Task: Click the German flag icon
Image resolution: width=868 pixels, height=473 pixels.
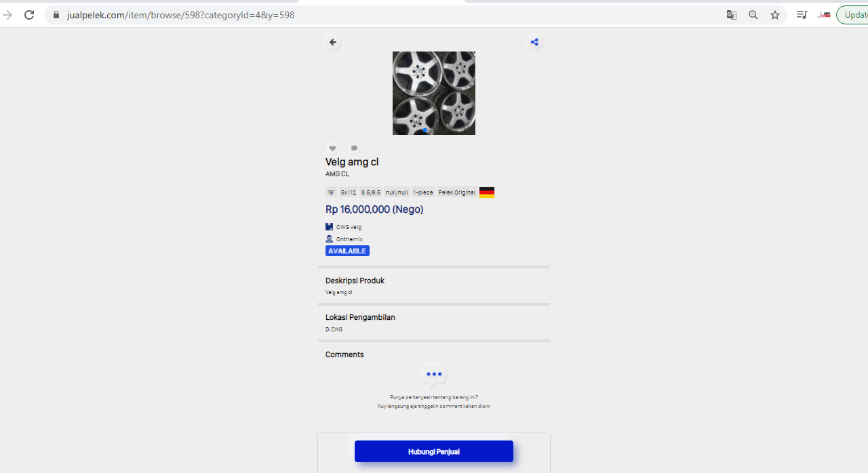Action: coord(487,192)
